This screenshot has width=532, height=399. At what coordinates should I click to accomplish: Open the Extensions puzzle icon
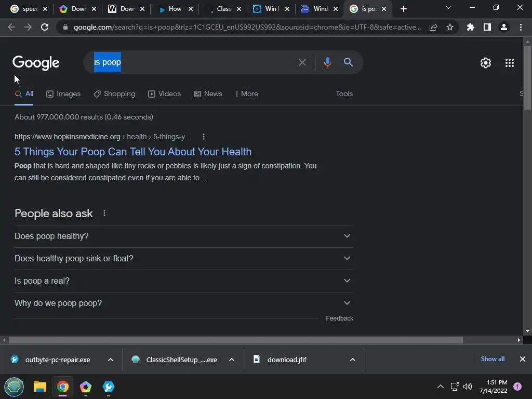(471, 27)
